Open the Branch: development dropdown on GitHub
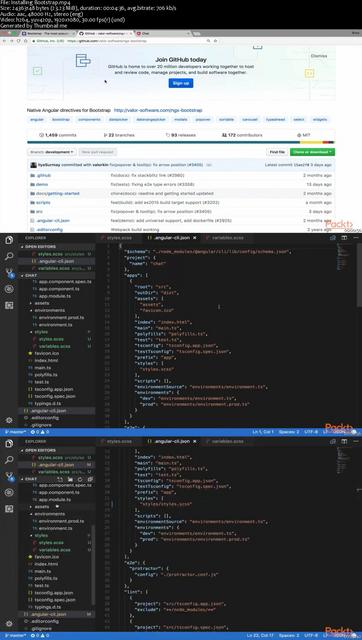362x640 pixels. tap(52, 152)
